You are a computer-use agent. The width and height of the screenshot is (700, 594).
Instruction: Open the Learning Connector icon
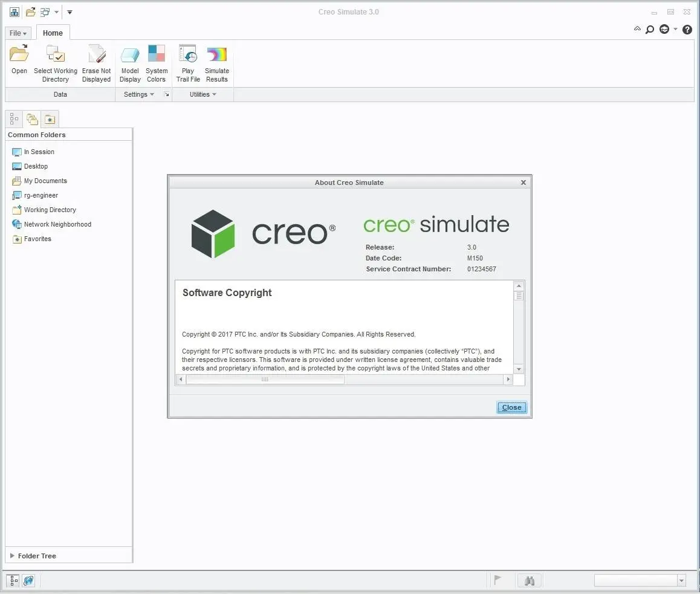(x=664, y=30)
